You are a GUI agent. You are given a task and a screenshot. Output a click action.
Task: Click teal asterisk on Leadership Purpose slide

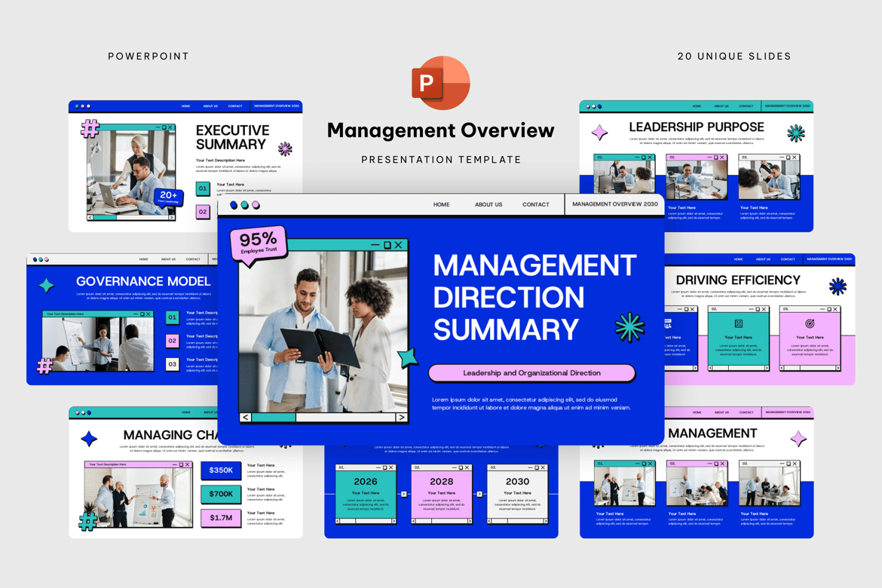795,133
